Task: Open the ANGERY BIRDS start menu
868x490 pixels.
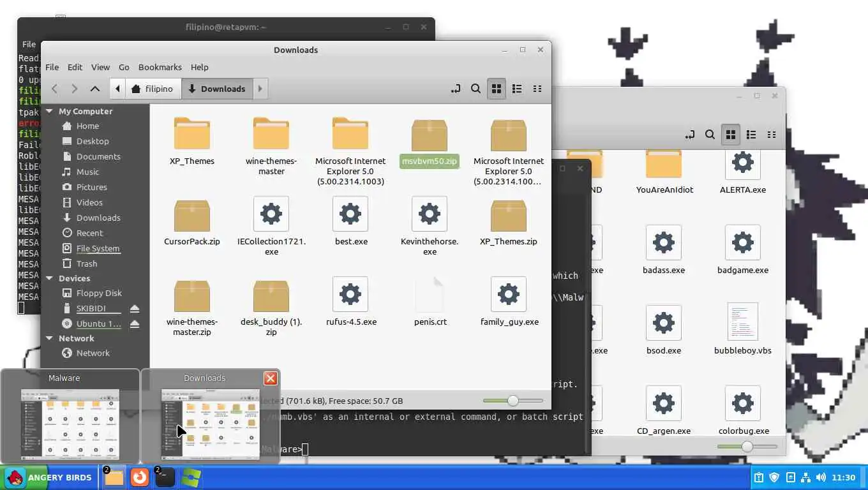Action: click(49, 477)
